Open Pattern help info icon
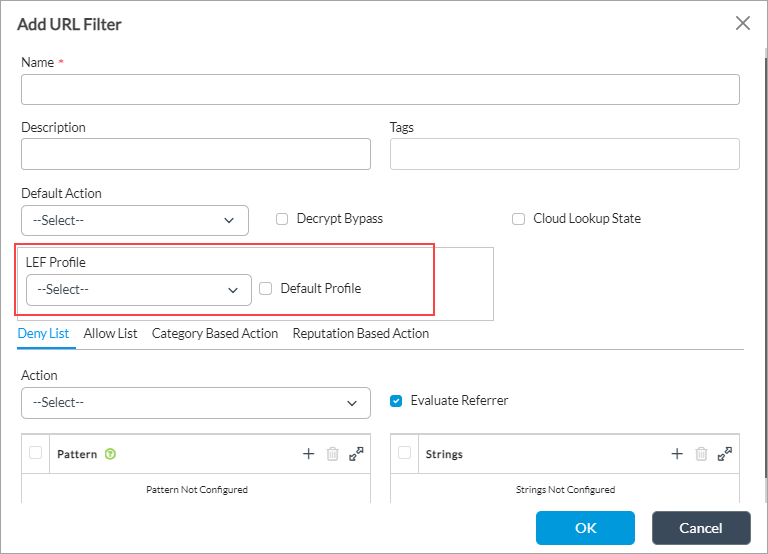The image size is (768, 554). click(x=111, y=454)
